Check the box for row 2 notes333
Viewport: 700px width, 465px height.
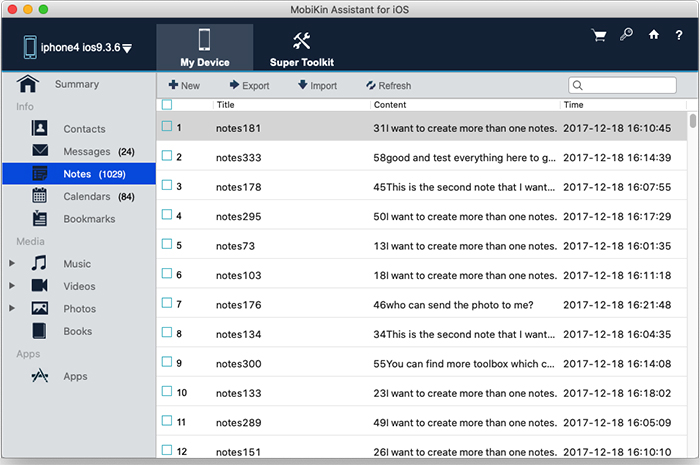point(167,156)
